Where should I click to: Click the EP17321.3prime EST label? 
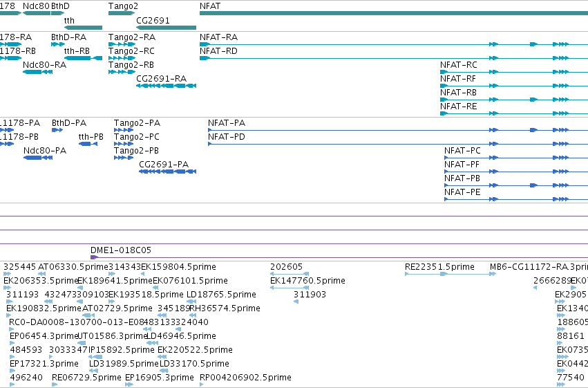pos(44,364)
